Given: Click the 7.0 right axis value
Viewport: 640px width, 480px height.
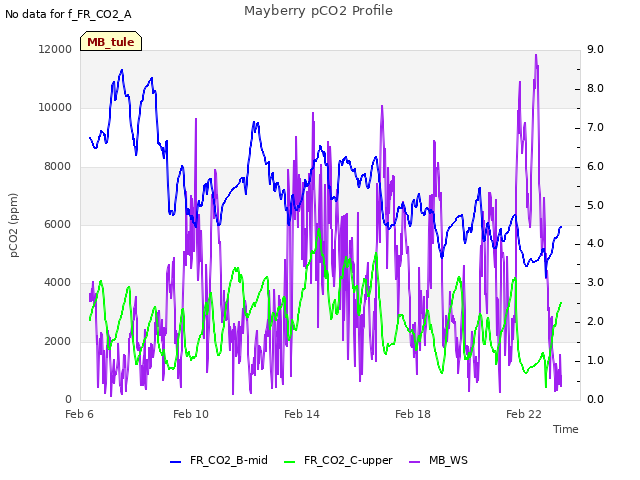Looking at the screenshot, I should (x=595, y=127).
